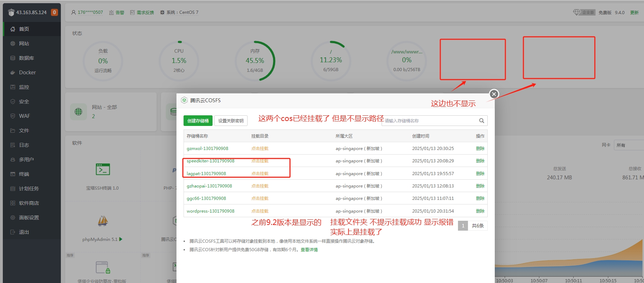Delete the speedkiter-1301790908 bucket
Viewport: 644px width, 283px height.
(480, 161)
